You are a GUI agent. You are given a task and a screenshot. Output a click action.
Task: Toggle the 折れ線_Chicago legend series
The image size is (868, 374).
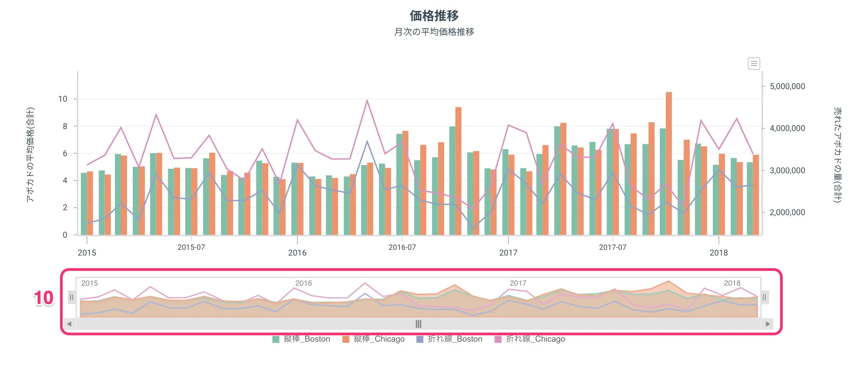pyautogui.click(x=530, y=339)
